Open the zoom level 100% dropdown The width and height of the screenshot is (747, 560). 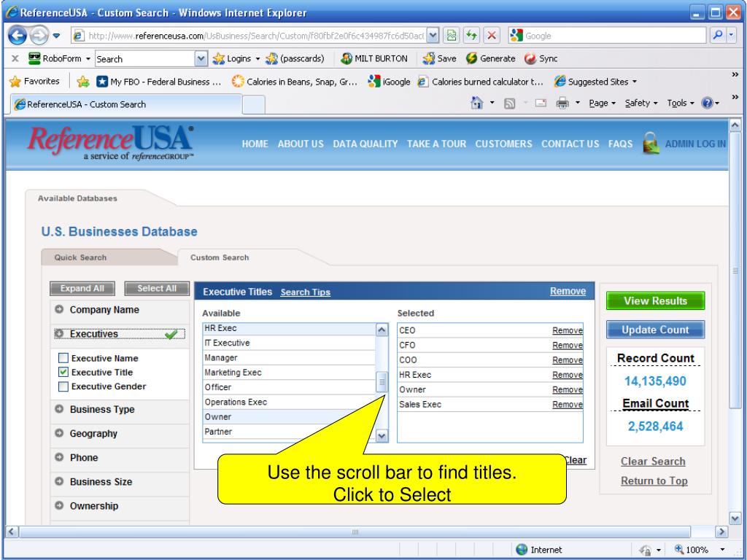click(722, 550)
